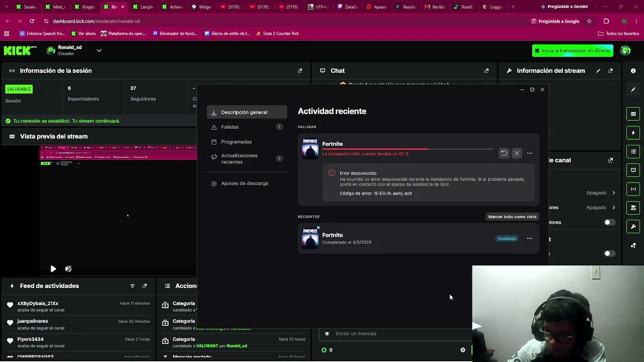Click Pregúntale a Google in address bar

pyautogui.click(x=555, y=21)
